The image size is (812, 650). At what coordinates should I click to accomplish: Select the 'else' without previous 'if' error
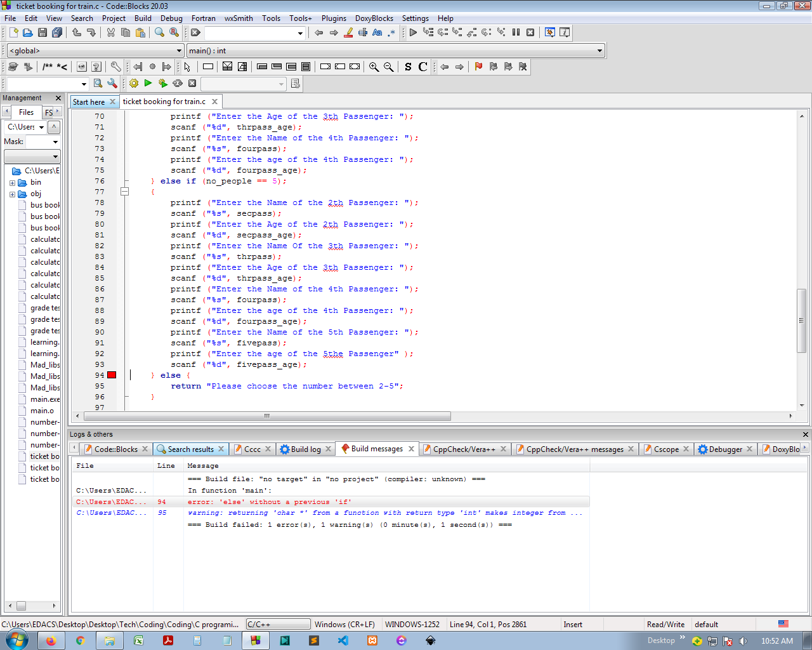point(269,502)
